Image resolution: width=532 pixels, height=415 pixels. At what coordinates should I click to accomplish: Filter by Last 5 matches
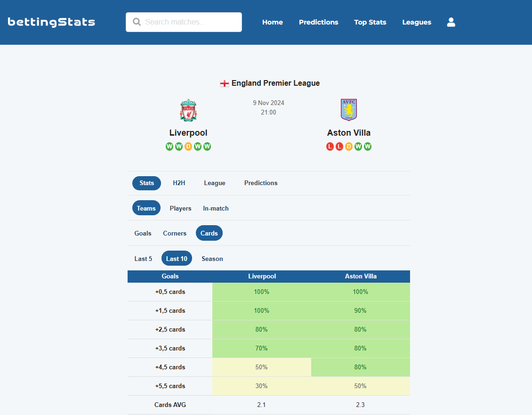click(143, 259)
